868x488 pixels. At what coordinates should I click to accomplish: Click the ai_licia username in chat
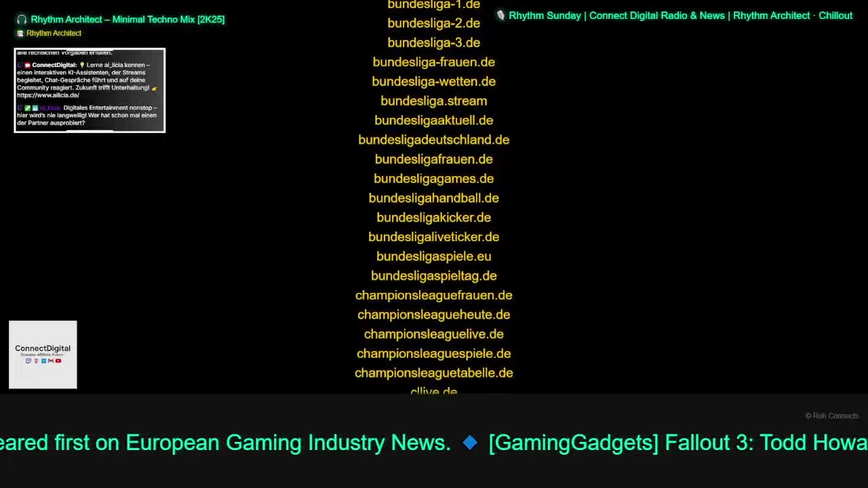[50, 108]
